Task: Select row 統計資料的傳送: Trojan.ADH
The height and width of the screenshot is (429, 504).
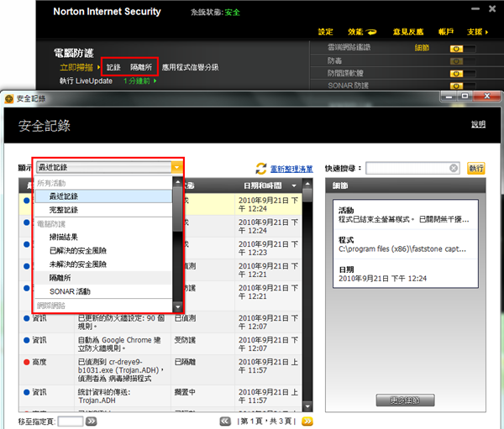Action: (x=160, y=396)
